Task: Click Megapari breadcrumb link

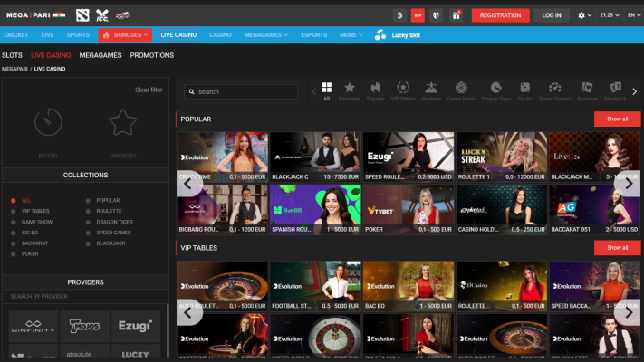Action: point(14,69)
